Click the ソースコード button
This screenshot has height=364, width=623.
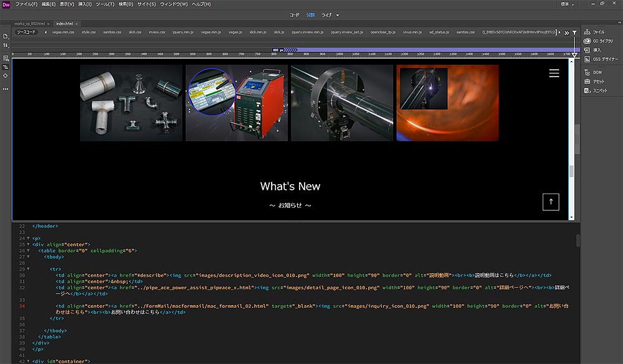(26, 32)
